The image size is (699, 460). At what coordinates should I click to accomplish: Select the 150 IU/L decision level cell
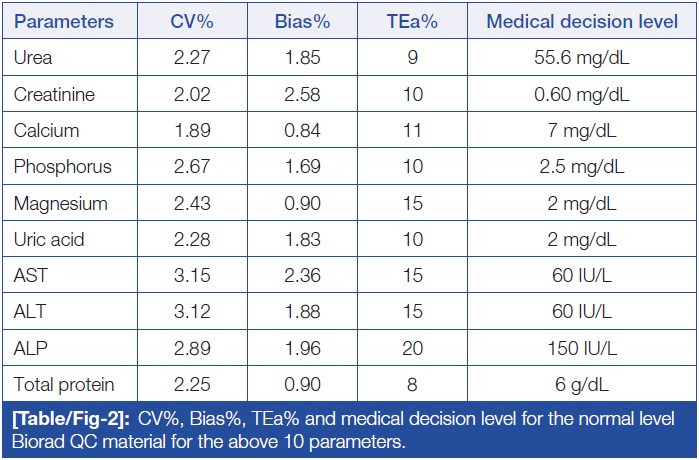coord(582,346)
